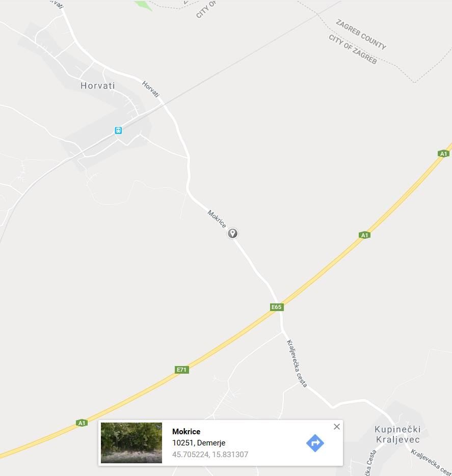Click the blue train station icon near Horvati
Viewport: 452px width, 476px height.
coord(118,130)
